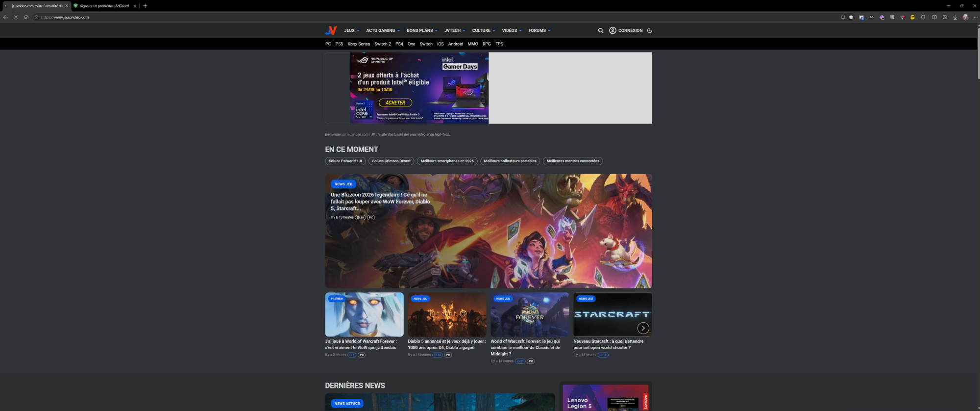Open the downloads arrow icon
The height and width of the screenshot is (411, 980).
coord(955,17)
